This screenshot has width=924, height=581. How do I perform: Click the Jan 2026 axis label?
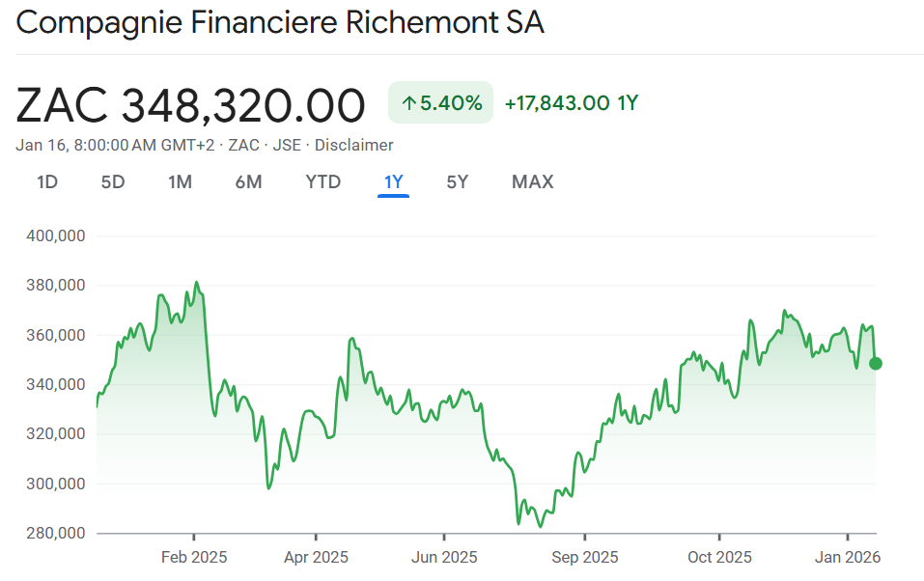[x=847, y=557]
